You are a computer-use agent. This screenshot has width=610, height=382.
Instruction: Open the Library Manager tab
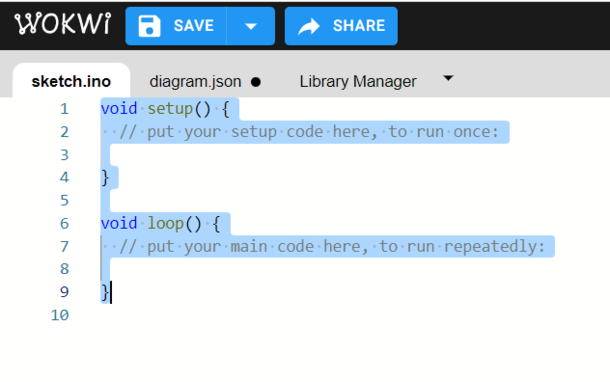pos(358,82)
